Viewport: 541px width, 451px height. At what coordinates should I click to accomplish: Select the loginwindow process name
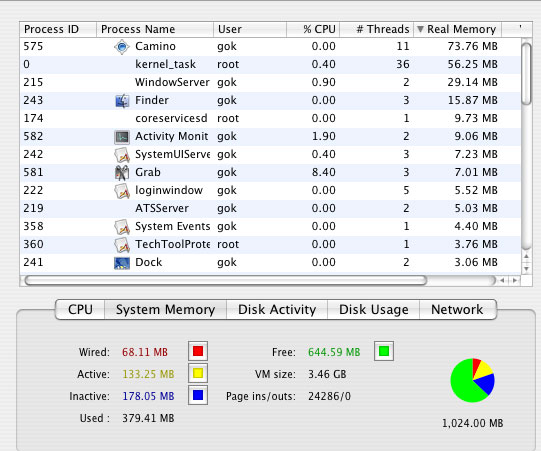[x=169, y=190]
